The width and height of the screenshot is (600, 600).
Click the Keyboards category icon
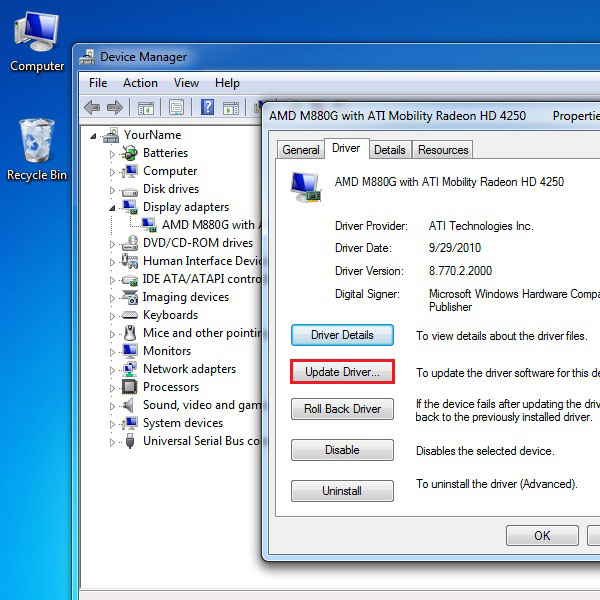[x=130, y=315]
